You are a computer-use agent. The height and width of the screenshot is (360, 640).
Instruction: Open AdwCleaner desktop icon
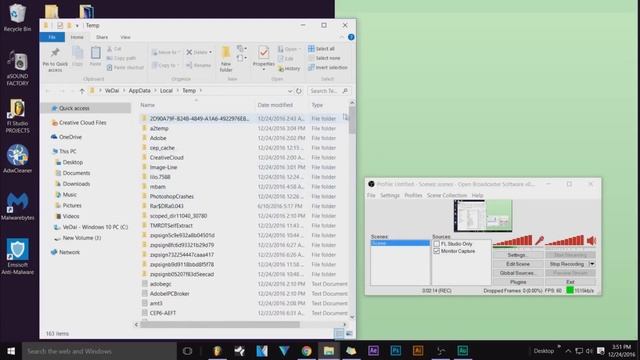pyautogui.click(x=17, y=159)
